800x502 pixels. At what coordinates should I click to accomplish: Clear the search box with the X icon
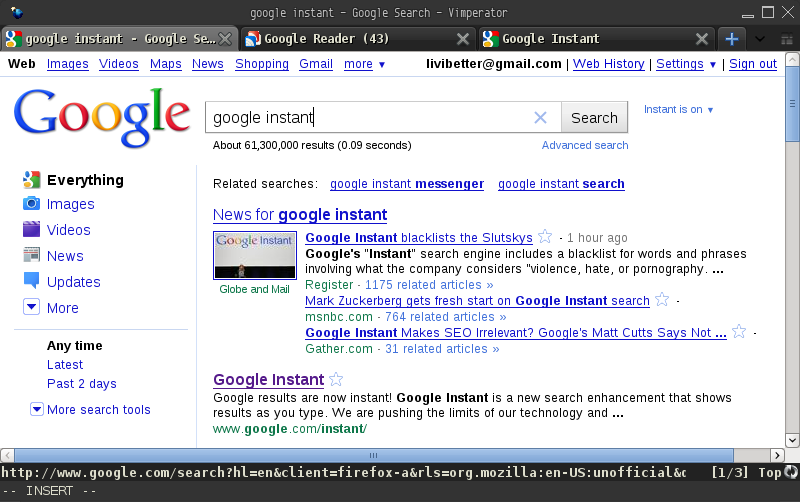[x=540, y=118]
